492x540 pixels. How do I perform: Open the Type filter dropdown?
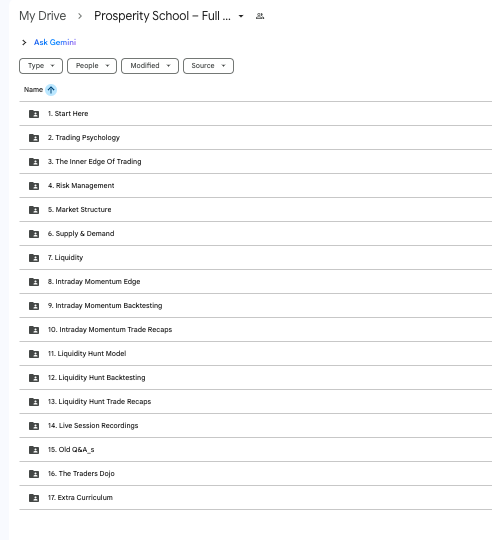coord(41,66)
